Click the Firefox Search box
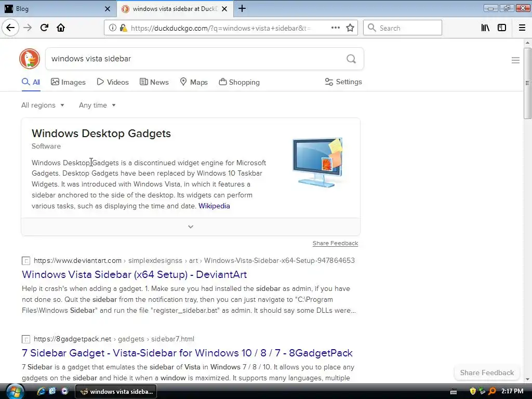 click(x=403, y=28)
